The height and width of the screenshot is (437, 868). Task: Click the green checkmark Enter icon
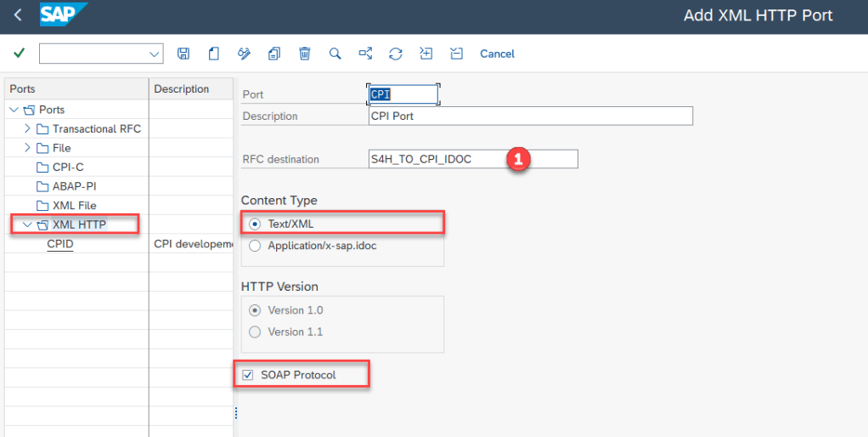click(x=19, y=54)
